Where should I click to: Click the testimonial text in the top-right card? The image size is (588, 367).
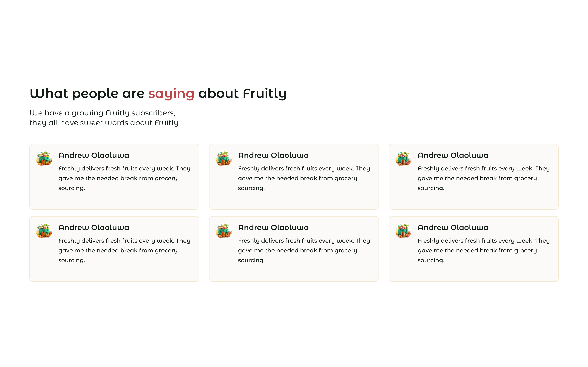(483, 178)
